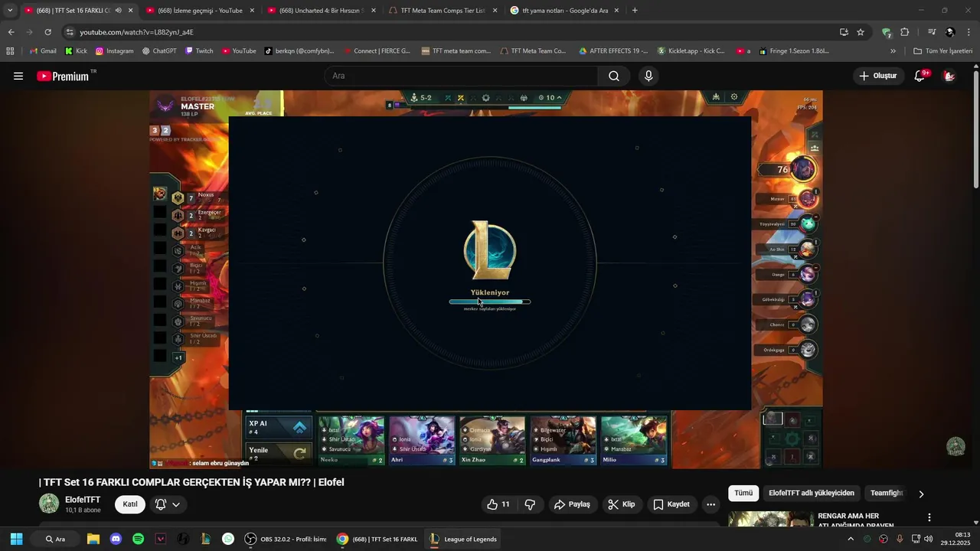Select the Teamfight filter chip

887,494
